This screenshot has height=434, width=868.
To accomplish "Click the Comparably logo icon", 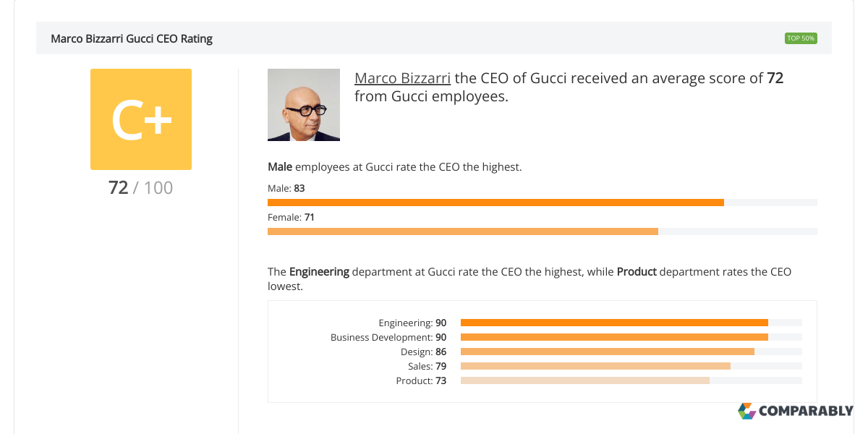I will click(746, 411).
